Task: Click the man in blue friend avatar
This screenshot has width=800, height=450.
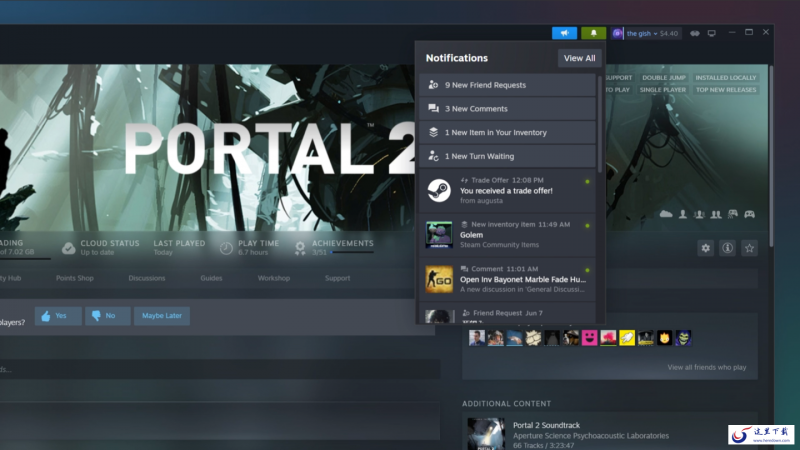Action: [477, 338]
